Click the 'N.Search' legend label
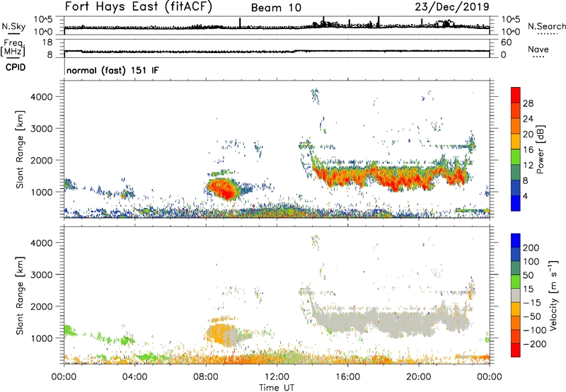Viewport: 566px width, 392px height. 547,26
